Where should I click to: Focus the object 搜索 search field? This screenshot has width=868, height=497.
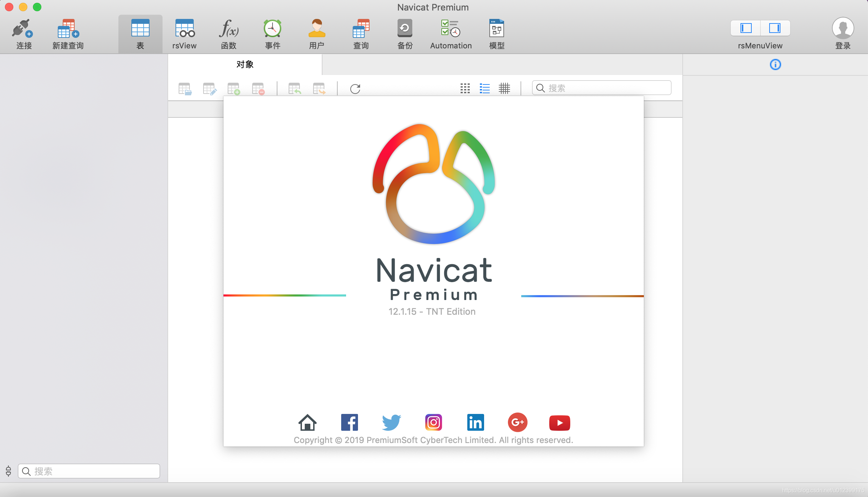tap(601, 88)
